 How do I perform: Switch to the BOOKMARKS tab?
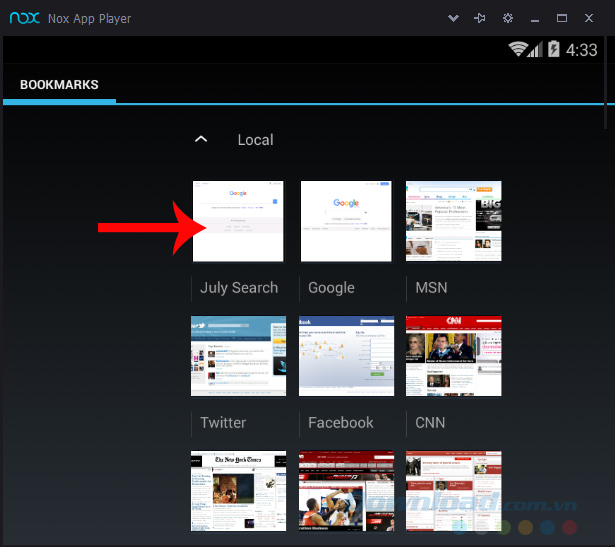point(59,85)
